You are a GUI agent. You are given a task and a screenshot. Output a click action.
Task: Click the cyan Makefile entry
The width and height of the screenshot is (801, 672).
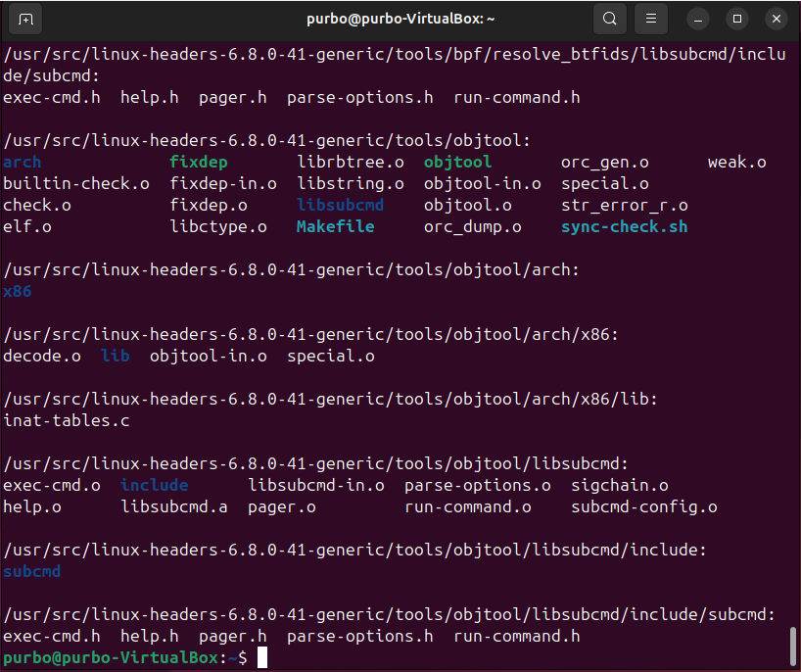pyautogui.click(x=335, y=226)
